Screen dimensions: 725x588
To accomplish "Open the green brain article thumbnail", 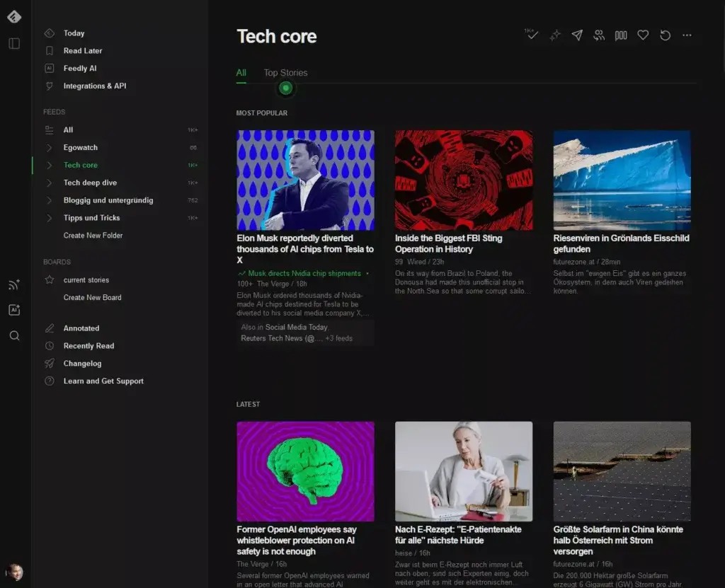I will click(306, 471).
